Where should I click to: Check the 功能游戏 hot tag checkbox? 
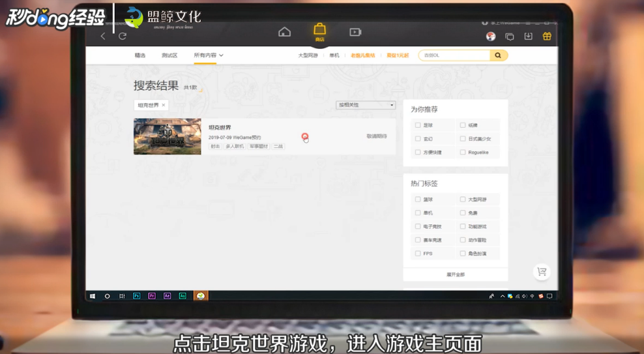(462, 226)
